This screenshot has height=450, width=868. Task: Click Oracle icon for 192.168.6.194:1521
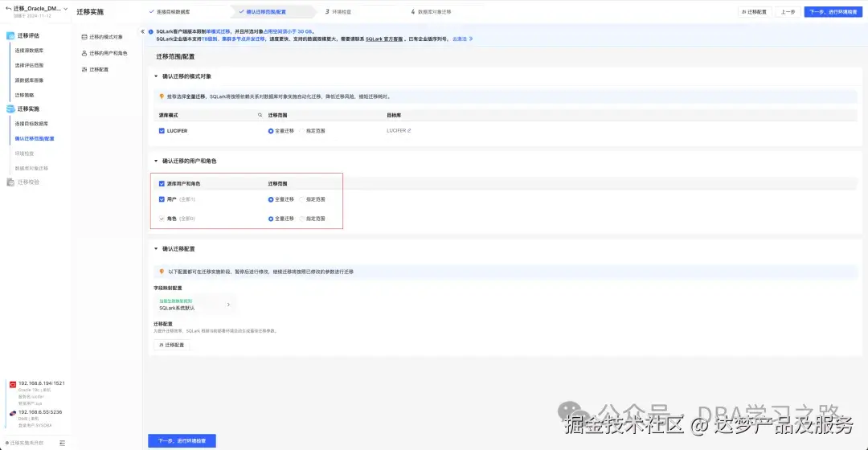pos(13,384)
